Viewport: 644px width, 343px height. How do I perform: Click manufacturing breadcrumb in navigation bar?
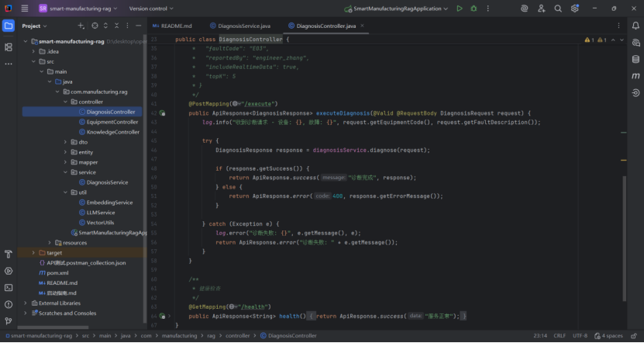180,335
